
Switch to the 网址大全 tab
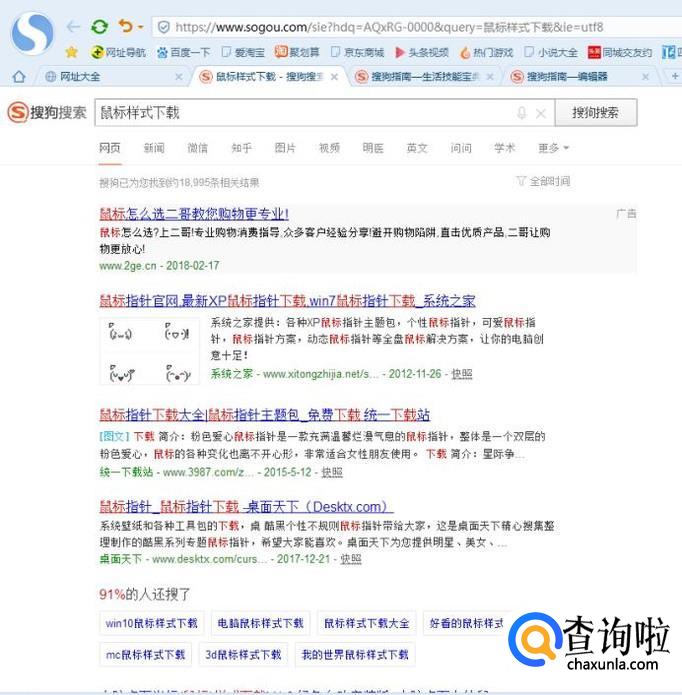point(106,77)
